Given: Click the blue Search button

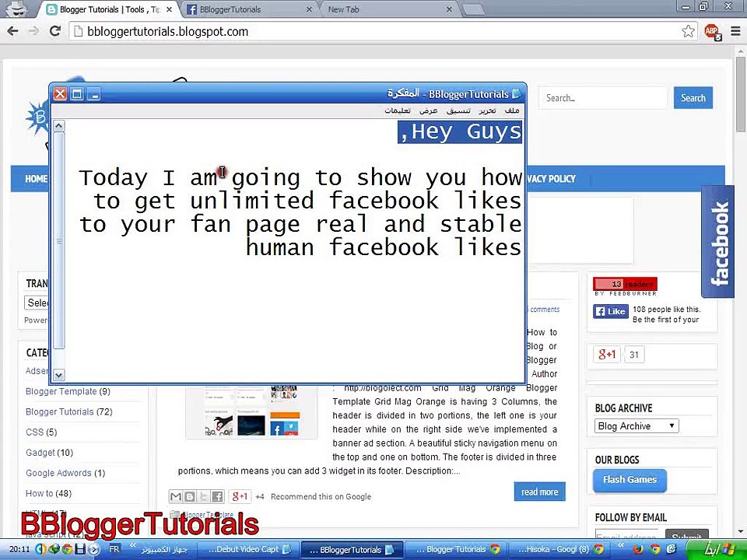Looking at the screenshot, I should (693, 98).
